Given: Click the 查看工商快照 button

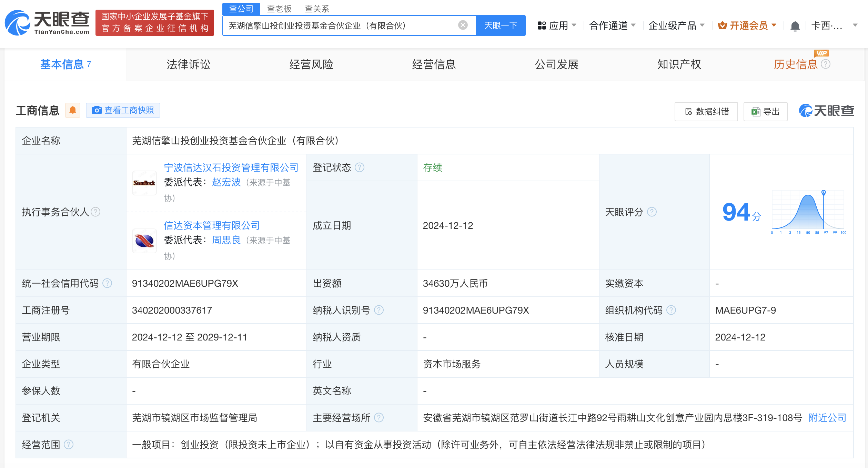Looking at the screenshot, I should coord(123,110).
